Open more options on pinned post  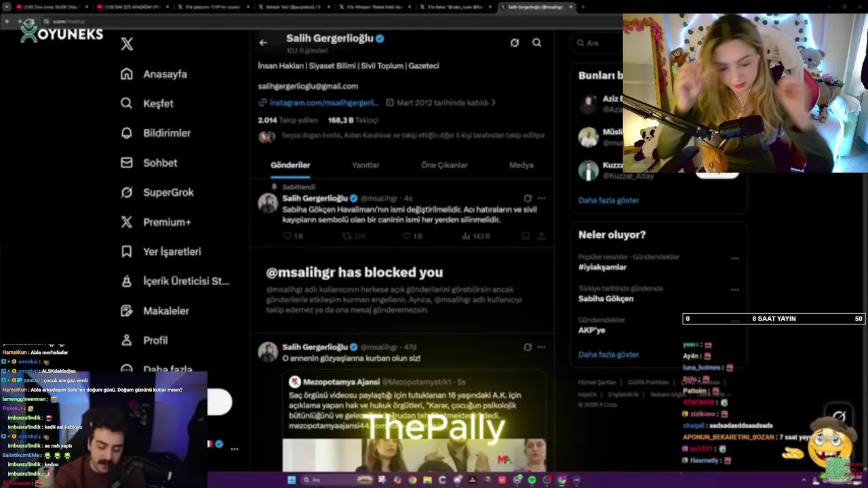(x=541, y=199)
